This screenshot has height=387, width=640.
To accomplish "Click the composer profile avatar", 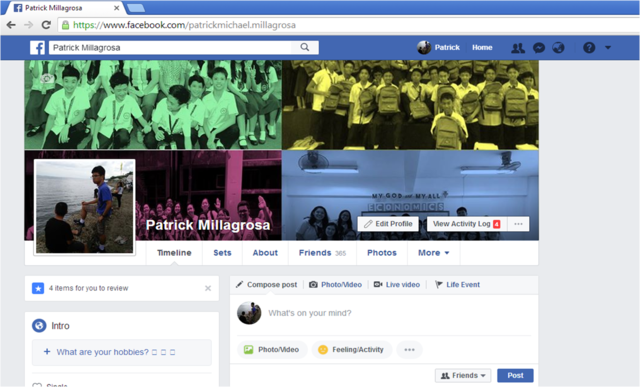I will click(249, 313).
